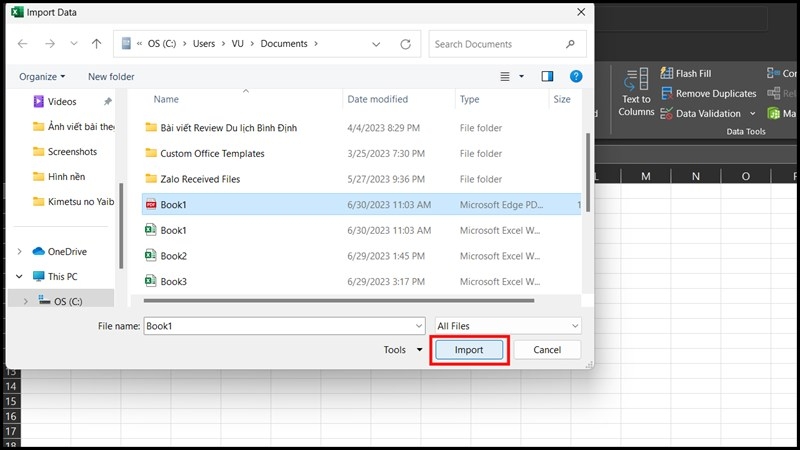
Task: Refresh the Documents folder view
Action: [405, 44]
